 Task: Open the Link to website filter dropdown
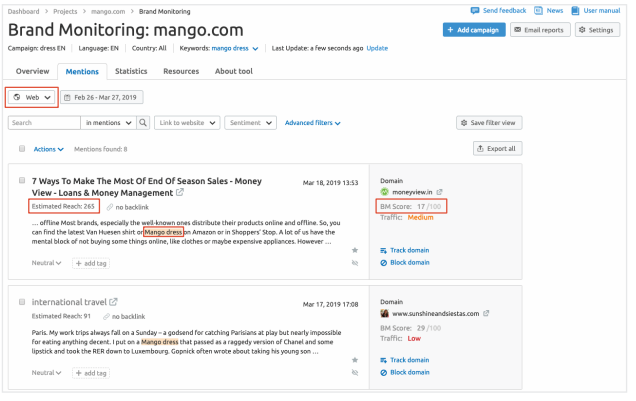coord(187,123)
